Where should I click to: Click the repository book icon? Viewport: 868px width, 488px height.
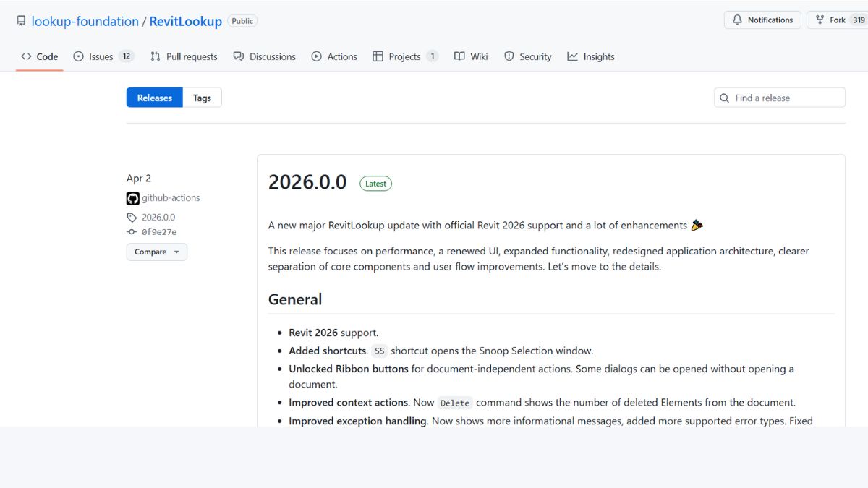[x=21, y=21]
